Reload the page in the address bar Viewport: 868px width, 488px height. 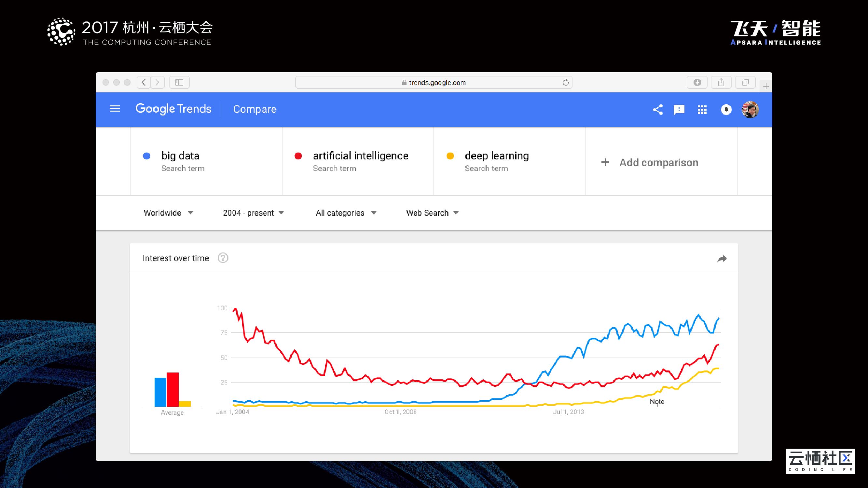click(x=565, y=83)
